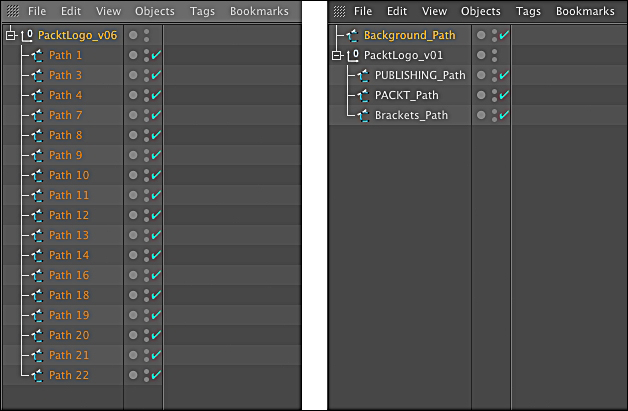Toggle visibility dots for Path 9
628x411 pixels.
pyautogui.click(x=146, y=155)
